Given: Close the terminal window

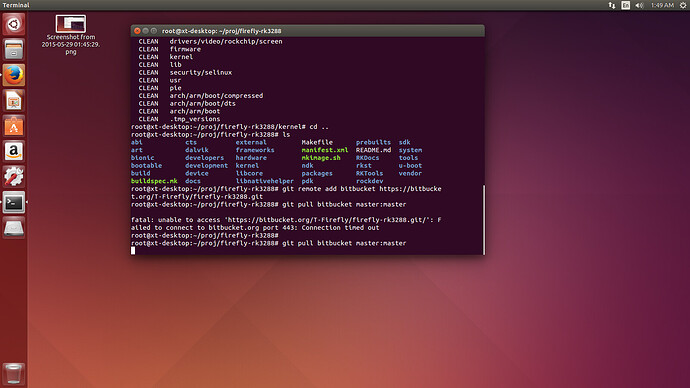Looking at the screenshot, I should pos(137,31).
